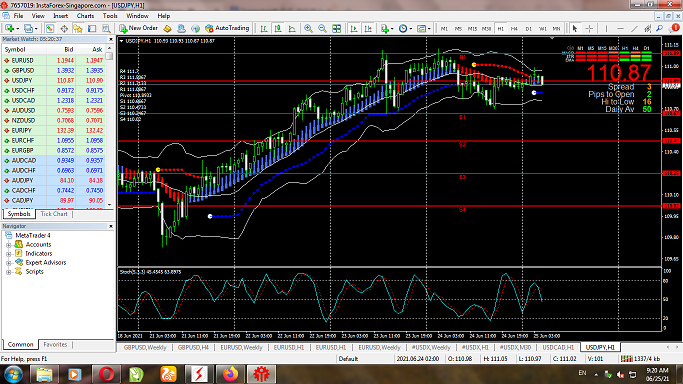Select the Crosshair tool

[x=589, y=28]
